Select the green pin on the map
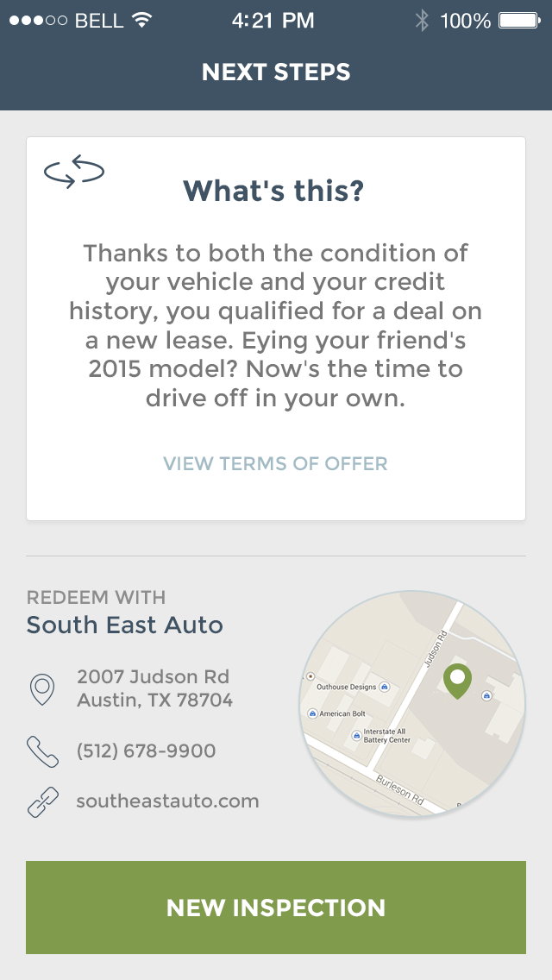This screenshot has width=552, height=980. (458, 680)
